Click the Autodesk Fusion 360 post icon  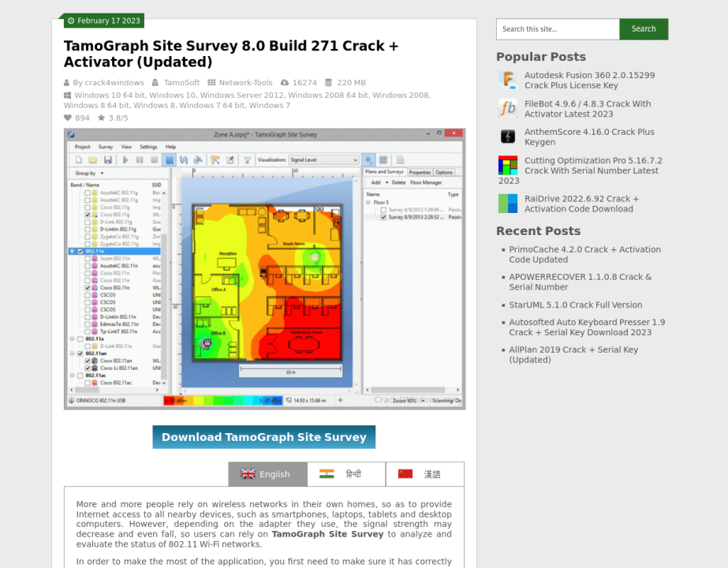tap(507, 80)
